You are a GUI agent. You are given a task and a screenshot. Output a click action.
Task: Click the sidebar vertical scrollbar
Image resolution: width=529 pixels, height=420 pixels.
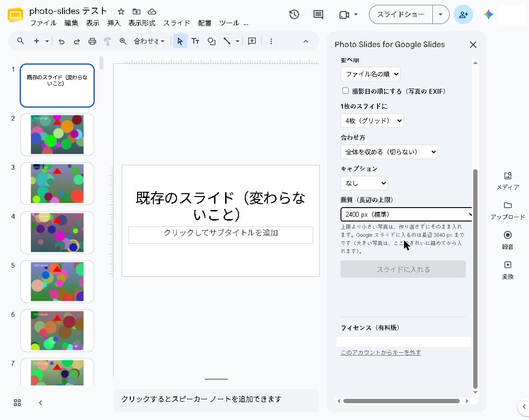(x=475, y=279)
